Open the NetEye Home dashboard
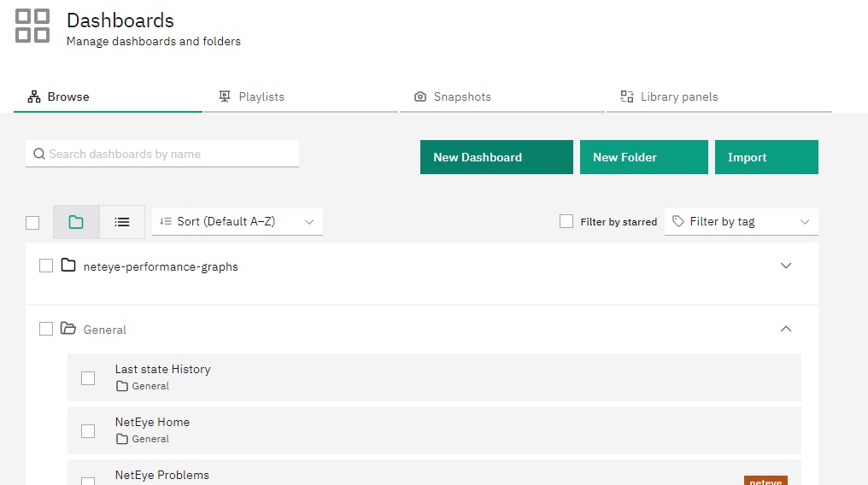868x485 pixels. tap(152, 422)
